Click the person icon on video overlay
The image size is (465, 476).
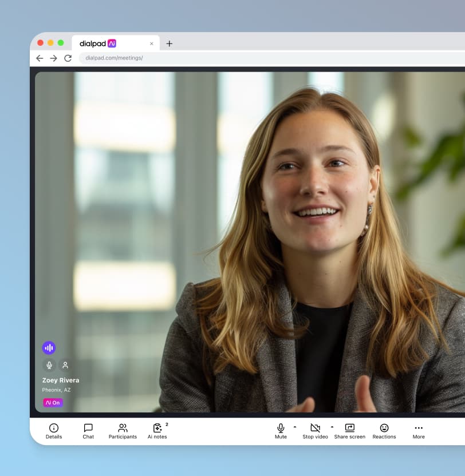coord(65,365)
